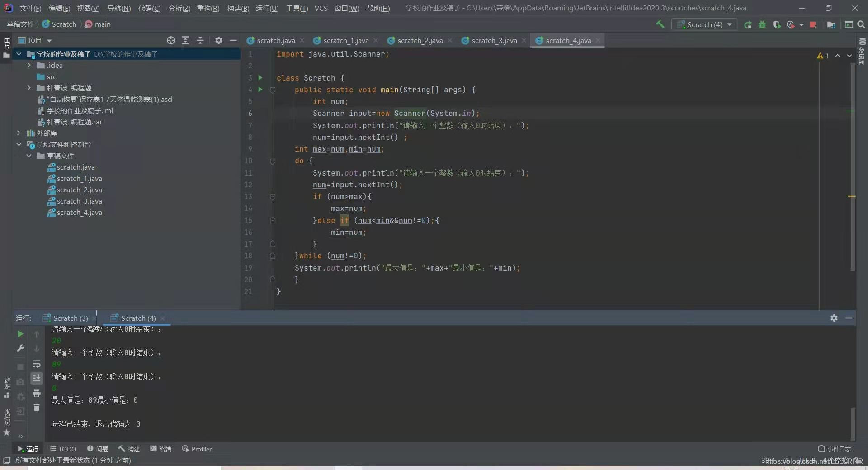Click the Run Anything icon in the top toolbar
The width and height of the screenshot is (868, 470).
pyautogui.click(x=849, y=24)
